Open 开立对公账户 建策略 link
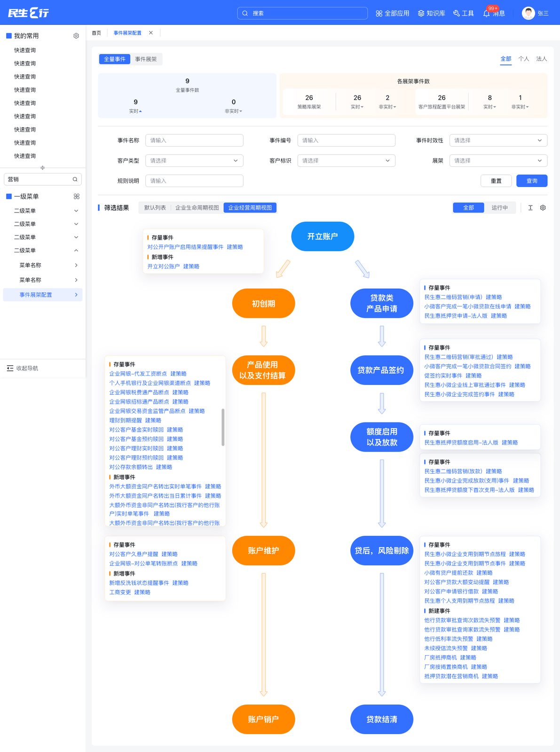 point(191,266)
